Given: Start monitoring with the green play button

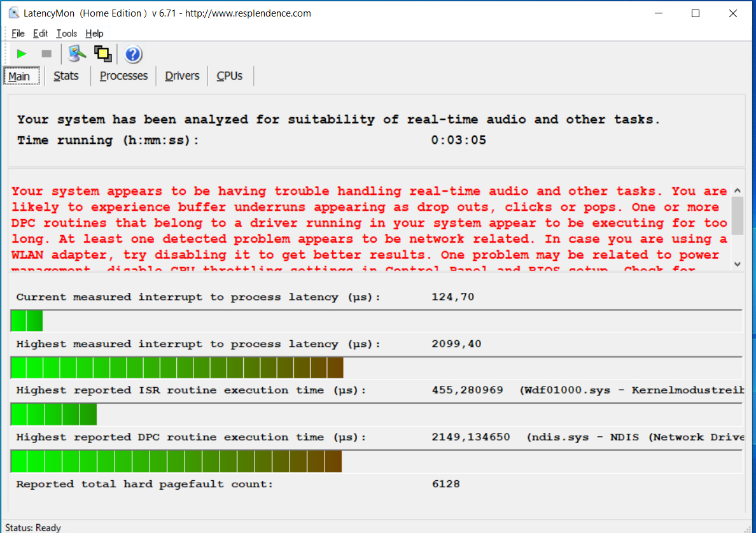Looking at the screenshot, I should [x=21, y=53].
